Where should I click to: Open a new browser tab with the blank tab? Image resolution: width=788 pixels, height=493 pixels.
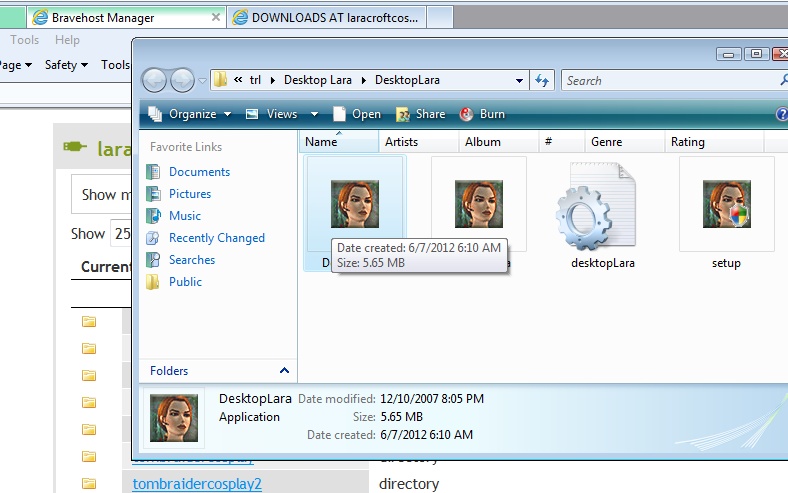pyautogui.click(x=440, y=18)
